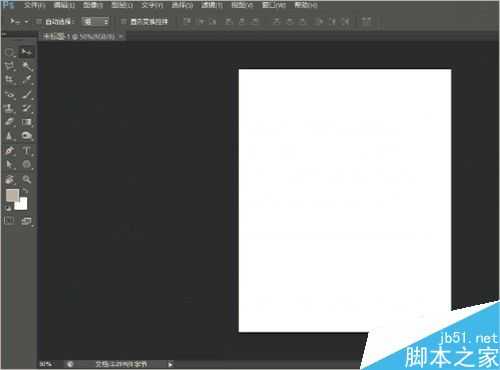Open the Help menu
The image size is (500, 370).
[306, 5]
